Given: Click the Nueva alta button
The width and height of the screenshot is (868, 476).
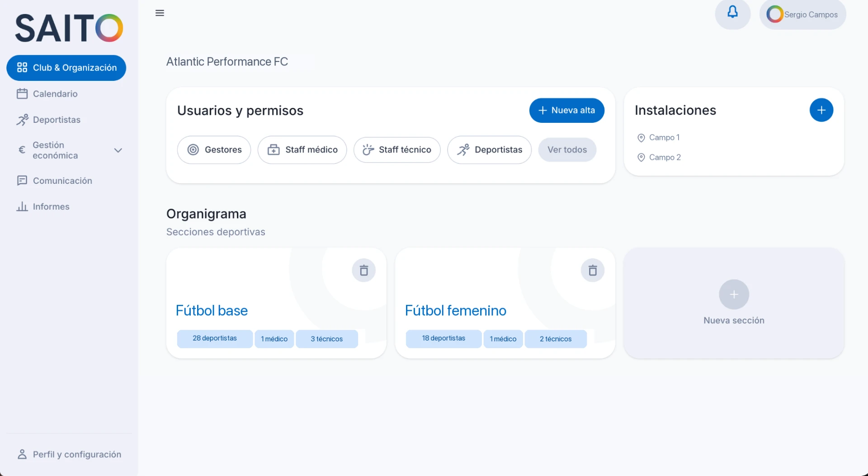Looking at the screenshot, I should (x=567, y=111).
